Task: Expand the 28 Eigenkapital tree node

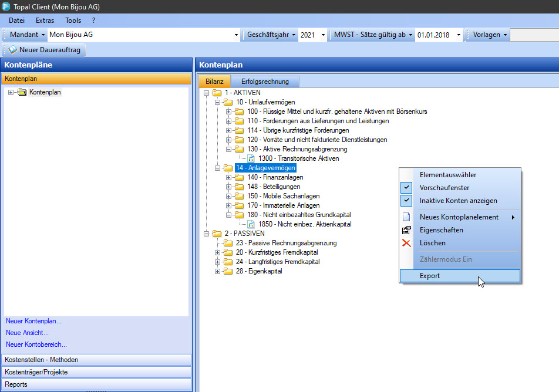Action: [218, 271]
